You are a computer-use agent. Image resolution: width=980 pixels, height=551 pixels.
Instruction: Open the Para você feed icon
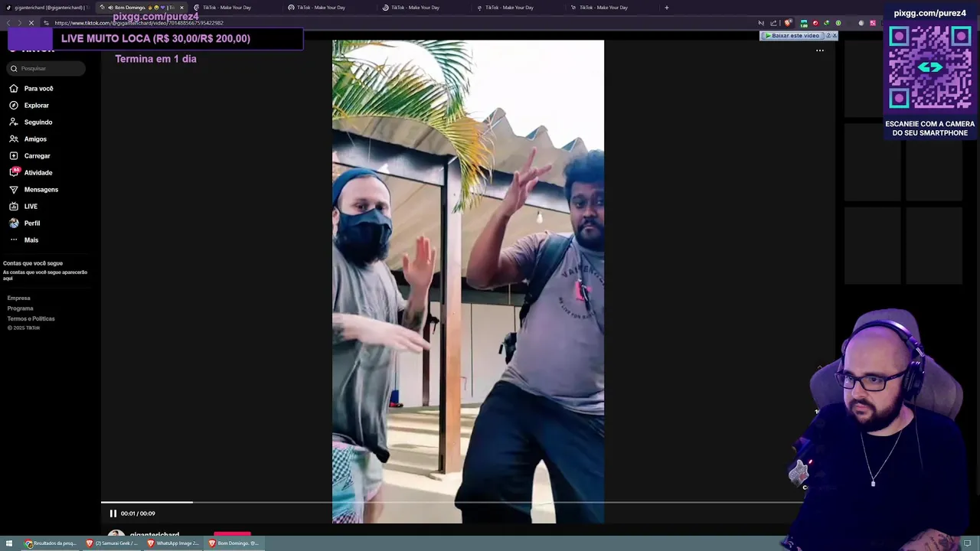click(x=14, y=89)
